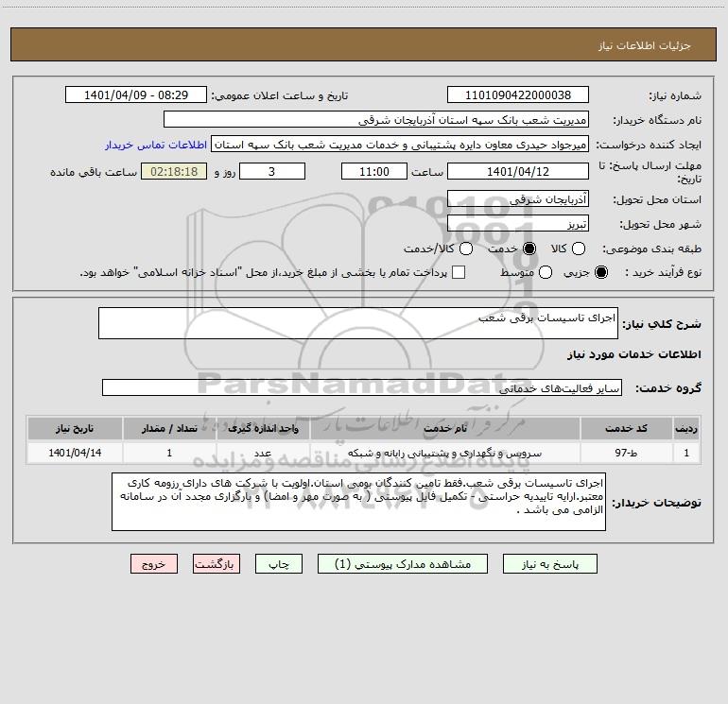Click deadline date field 1401/04/12
The width and height of the screenshot is (728, 704).
coord(518,171)
